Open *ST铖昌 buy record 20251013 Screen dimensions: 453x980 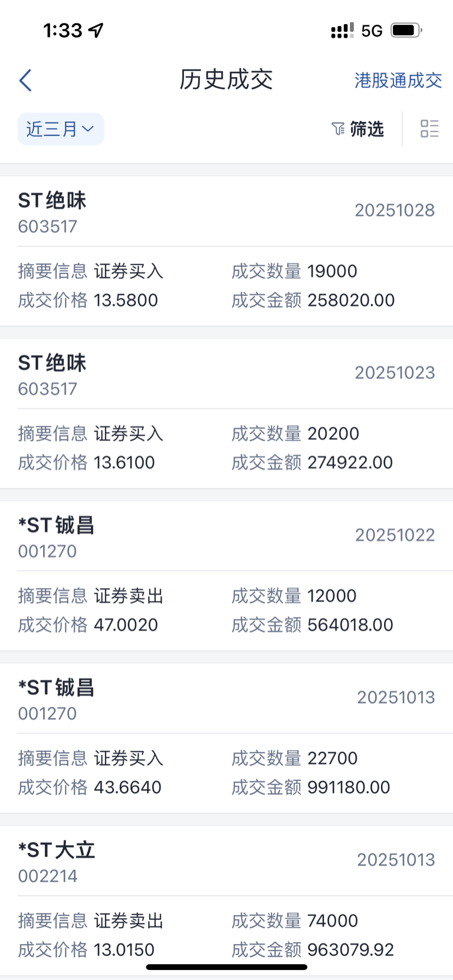click(x=226, y=738)
